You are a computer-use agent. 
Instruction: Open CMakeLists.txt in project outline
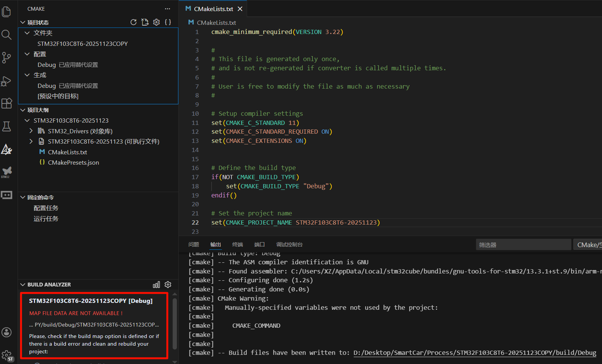tap(67, 152)
